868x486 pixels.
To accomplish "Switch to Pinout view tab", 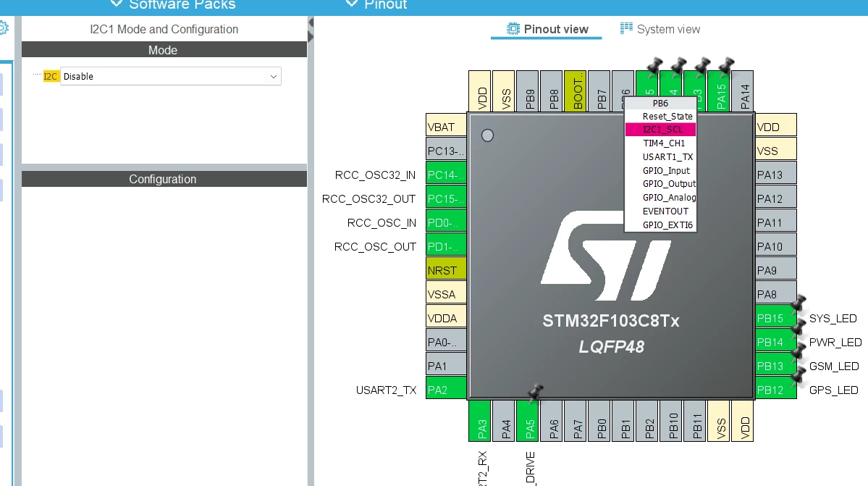I will click(547, 30).
